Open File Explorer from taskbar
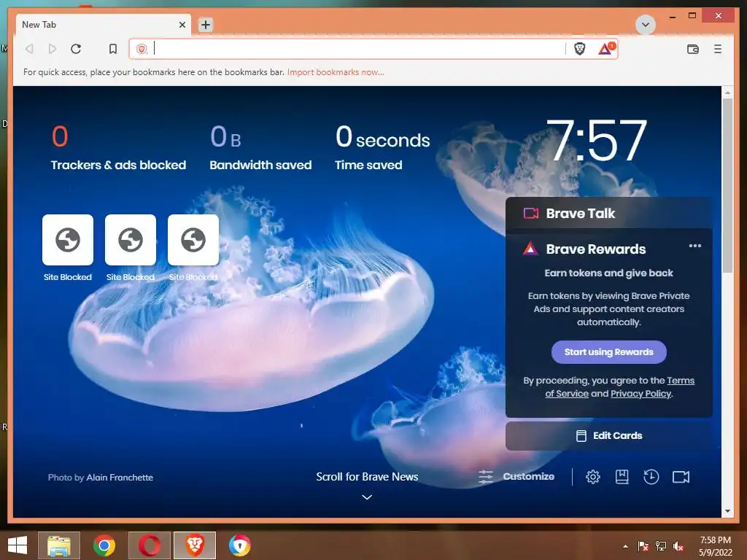Screen dimensions: 747x560 pos(59,545)
